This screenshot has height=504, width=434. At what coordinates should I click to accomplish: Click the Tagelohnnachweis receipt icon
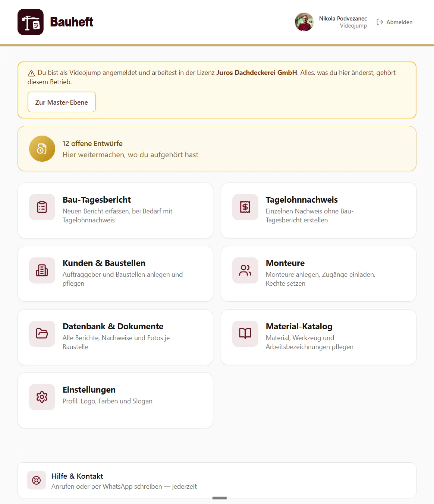pos(245,207)
